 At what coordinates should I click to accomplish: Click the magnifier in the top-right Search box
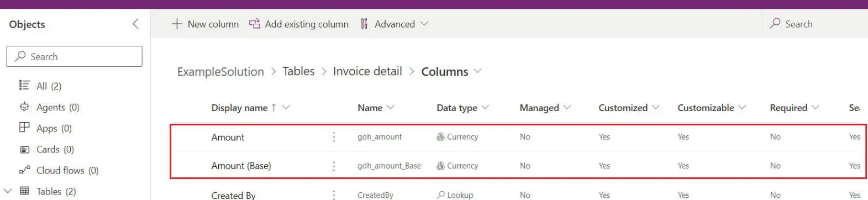tap(775, 23)
